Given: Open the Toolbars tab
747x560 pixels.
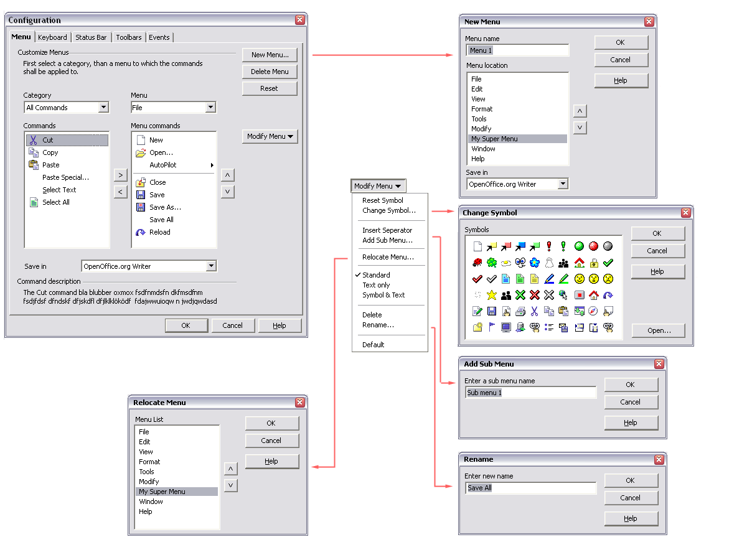Looking at the screenshot, I should pos(129,37).
